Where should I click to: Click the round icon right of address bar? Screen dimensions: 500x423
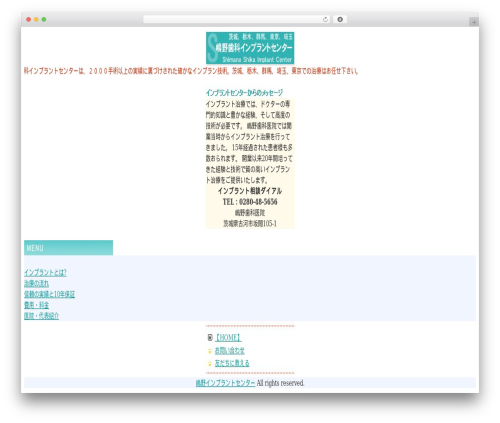coord(340,20)
